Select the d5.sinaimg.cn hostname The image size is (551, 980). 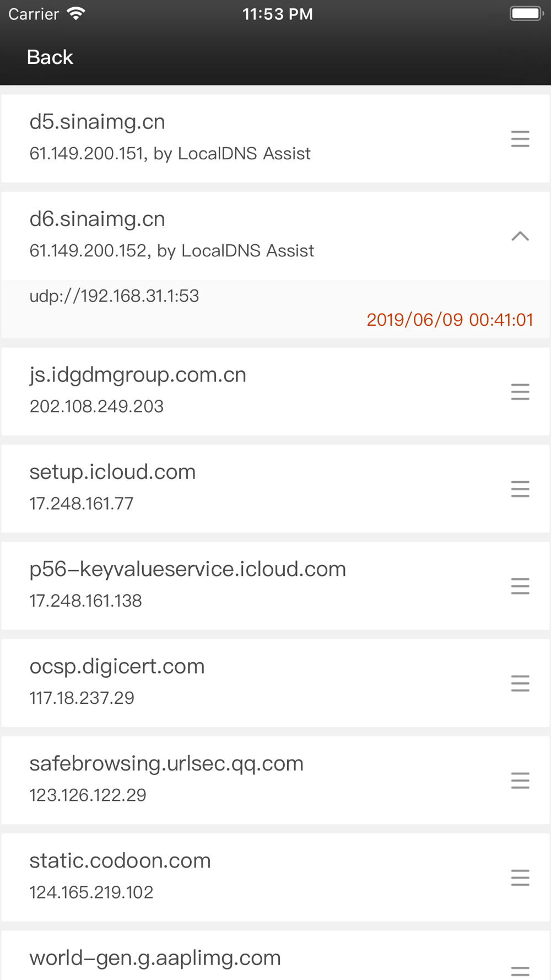click(x=98, y=122)
